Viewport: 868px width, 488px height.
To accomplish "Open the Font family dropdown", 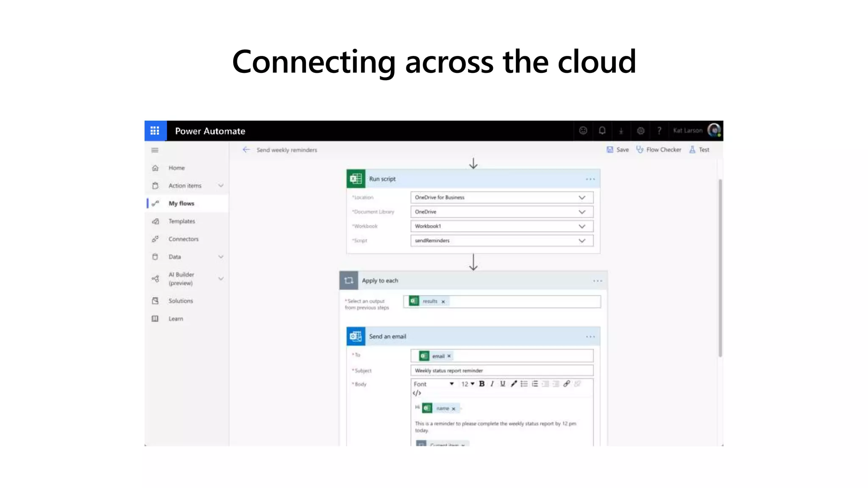I will (x=434, y=384).
